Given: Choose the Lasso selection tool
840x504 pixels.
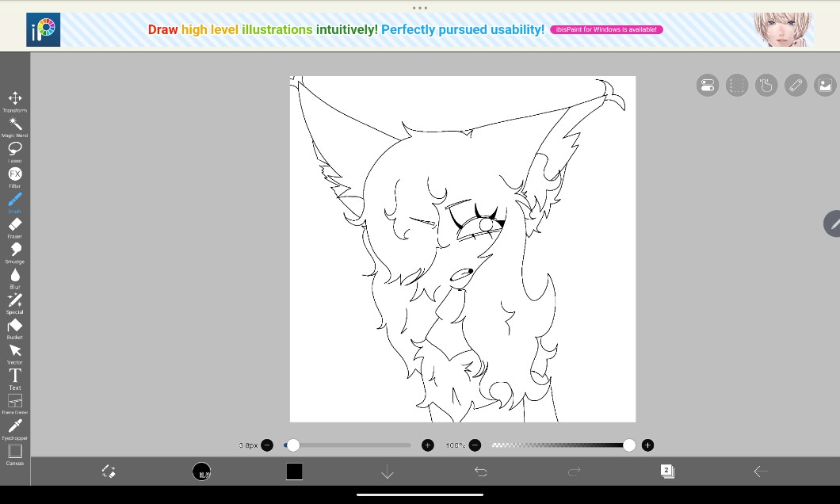Looking at the screenshot, I should 15,150.
